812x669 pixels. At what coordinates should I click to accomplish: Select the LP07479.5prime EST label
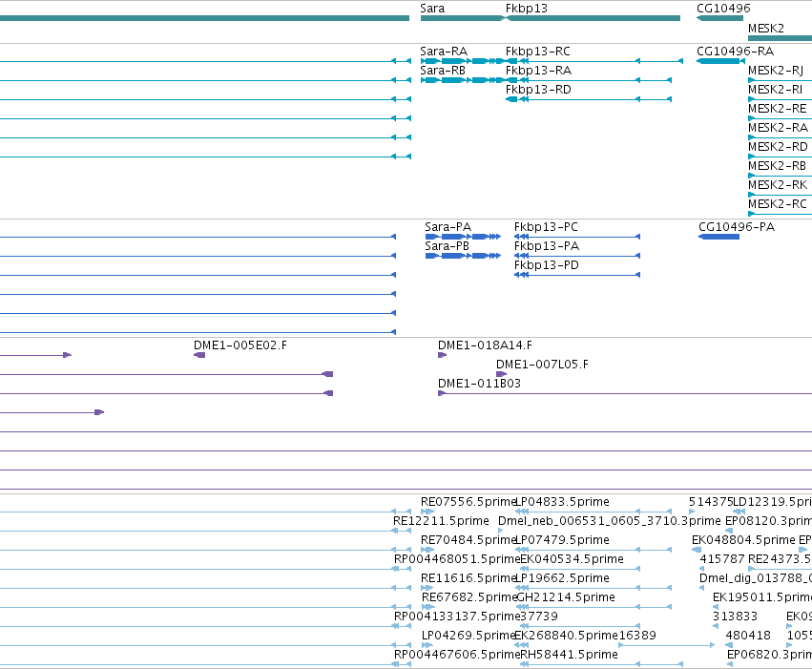[x=563, y=540]
